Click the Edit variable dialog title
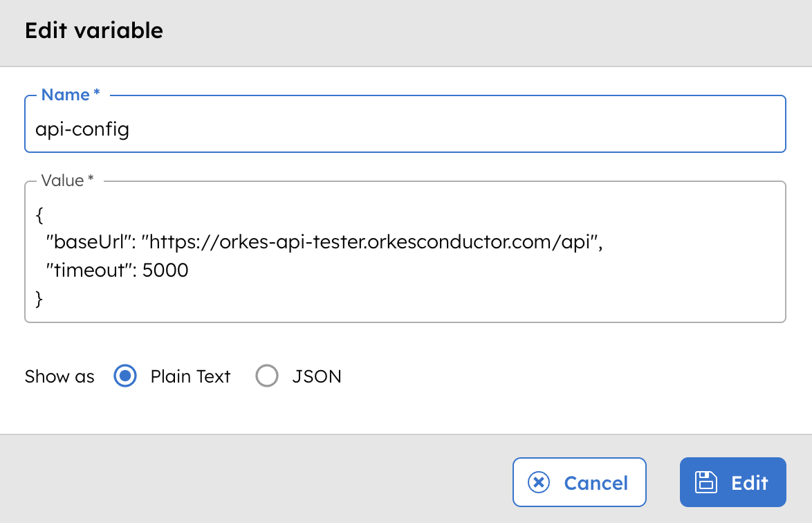Viewport: 812px width, 523px height. (x=94, y=30)
